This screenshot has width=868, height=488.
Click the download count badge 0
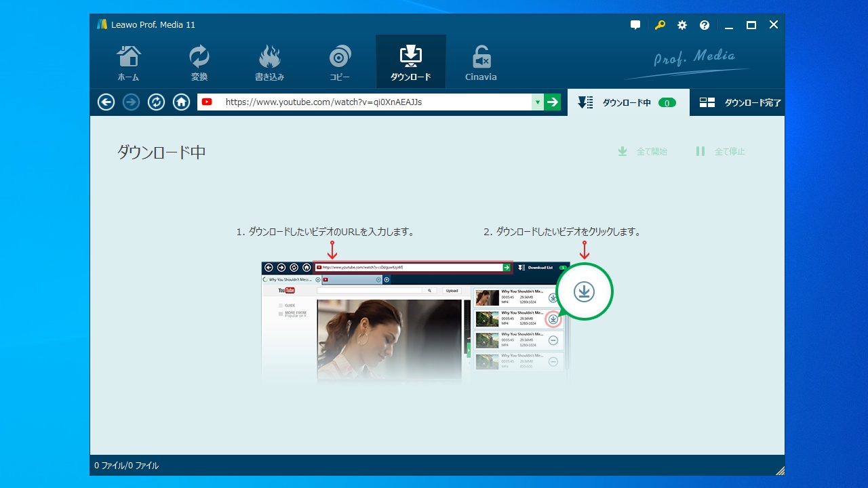click(x=667, y=103)
